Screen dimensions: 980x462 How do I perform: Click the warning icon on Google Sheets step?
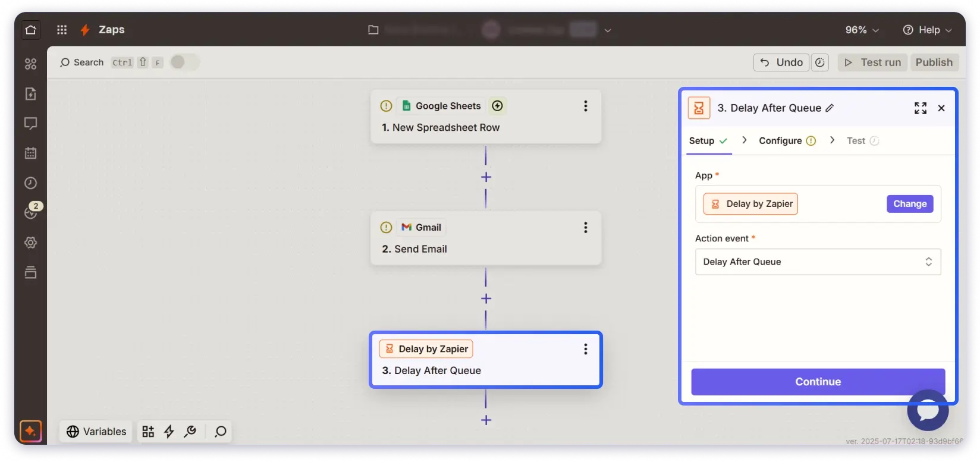pos(386,106)
